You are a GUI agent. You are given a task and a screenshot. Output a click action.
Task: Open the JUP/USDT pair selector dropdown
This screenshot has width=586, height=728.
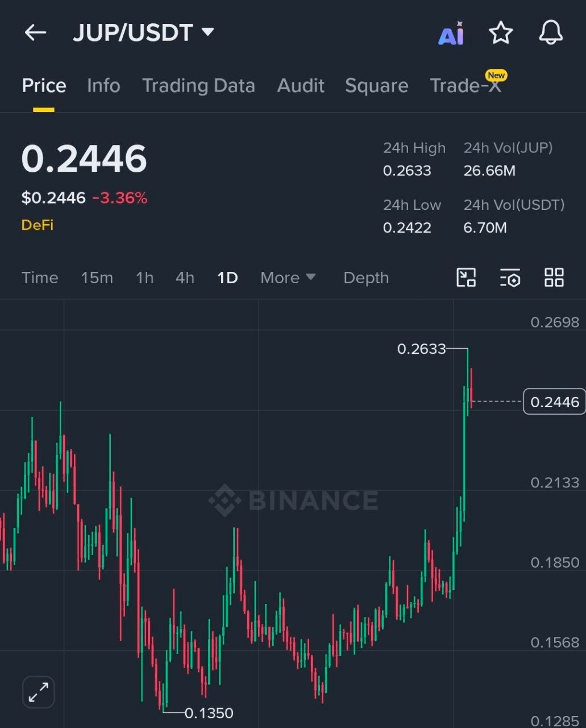pyautogui.click(x=143, y=32)
